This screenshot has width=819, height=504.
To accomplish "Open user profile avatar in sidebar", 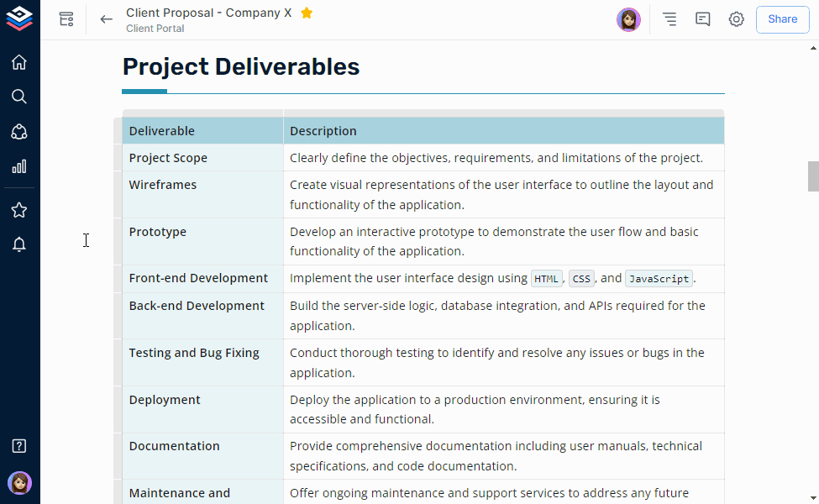I will click(20, 483).
